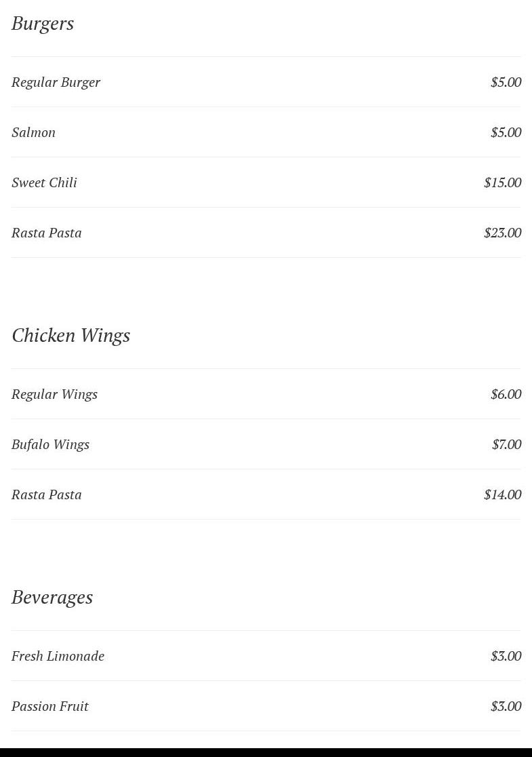Select the Fresh Limonade beverage
The image size is (532, 757).
point(58,656)
